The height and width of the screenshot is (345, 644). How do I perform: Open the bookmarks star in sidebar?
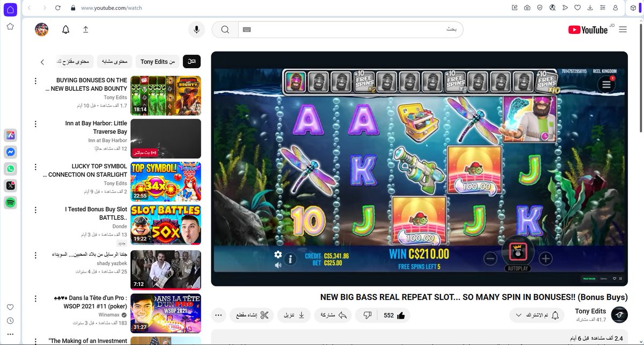(x=10, y=26)
